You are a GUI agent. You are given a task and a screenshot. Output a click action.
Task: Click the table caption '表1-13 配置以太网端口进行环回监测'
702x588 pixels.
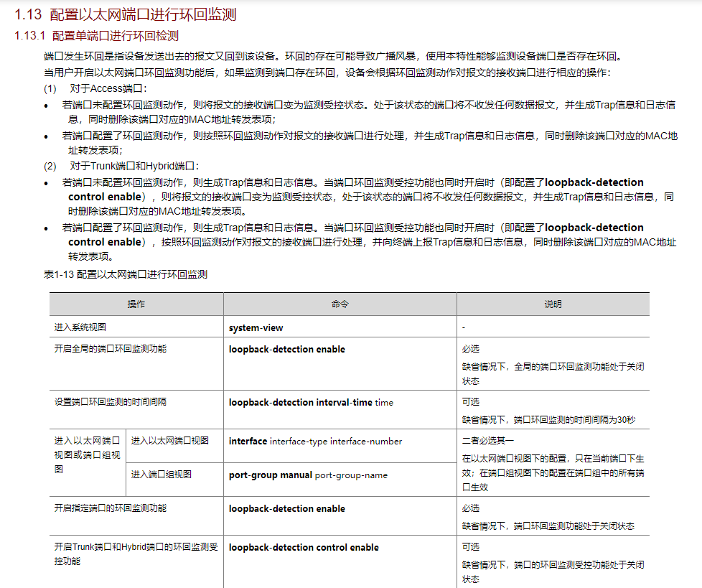126,274
